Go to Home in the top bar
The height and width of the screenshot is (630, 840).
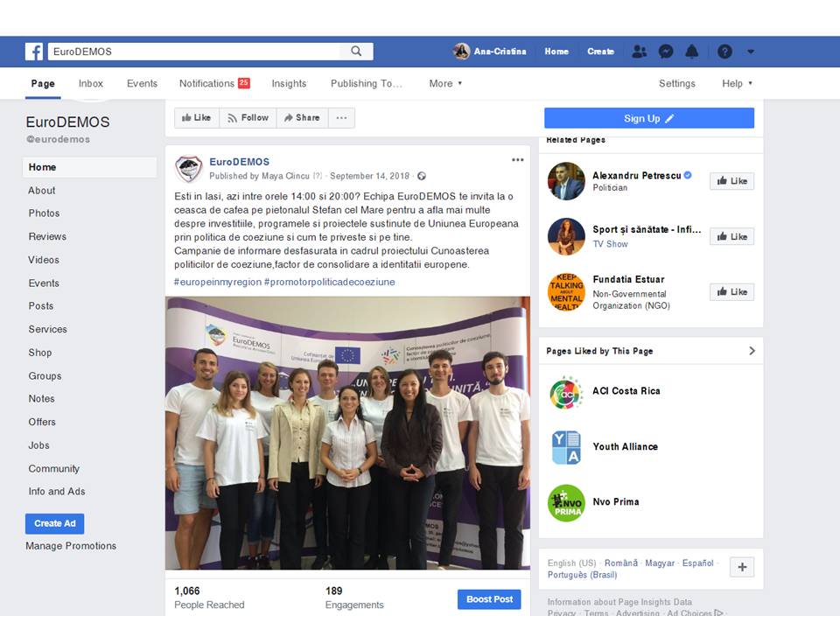coord(556,52)
